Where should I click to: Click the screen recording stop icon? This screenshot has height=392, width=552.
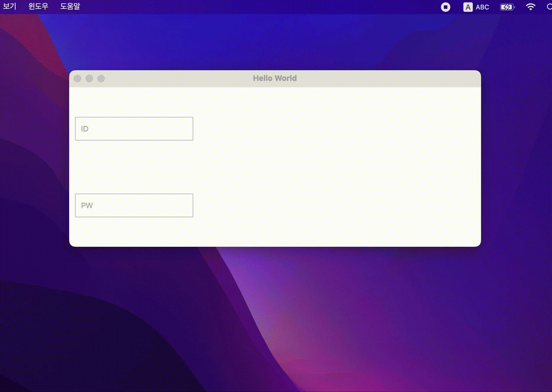click(x=446, y=6)
